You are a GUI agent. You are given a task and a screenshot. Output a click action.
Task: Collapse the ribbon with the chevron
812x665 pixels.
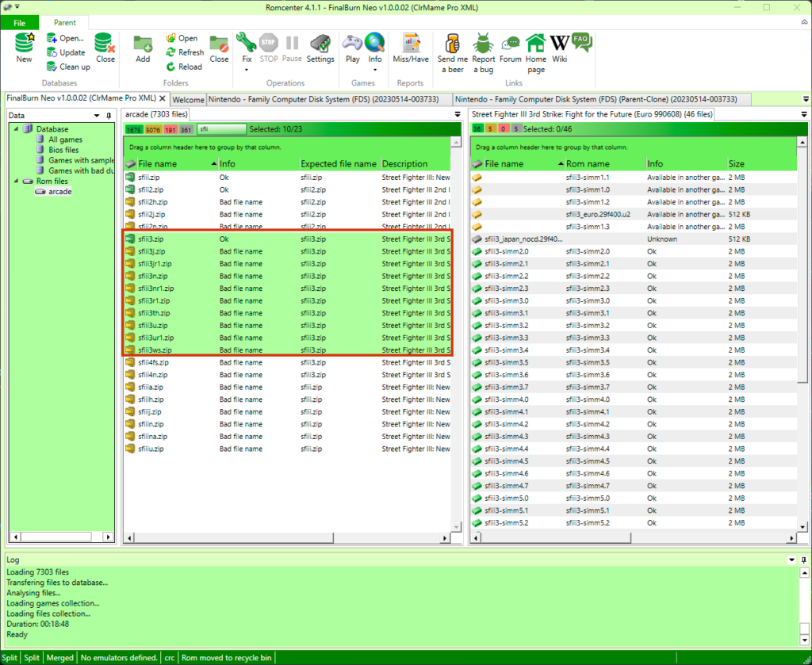click(804, 22)
